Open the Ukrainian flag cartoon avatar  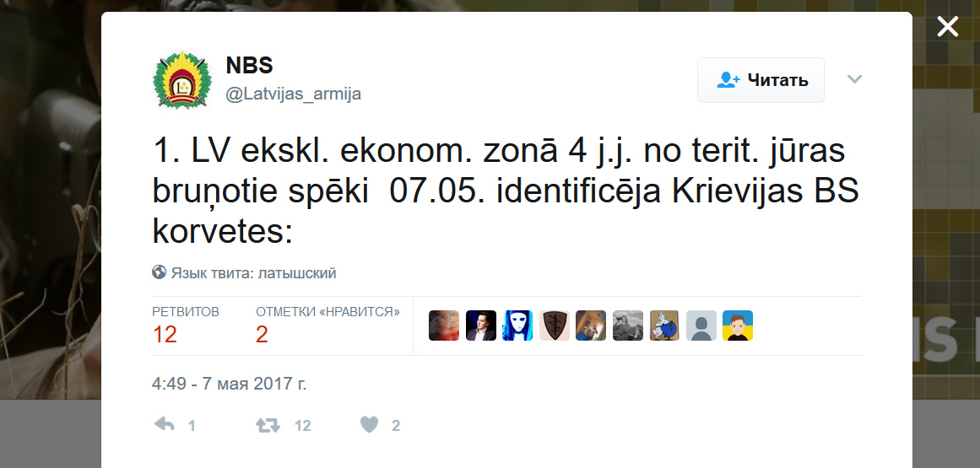tap(738, 325)
